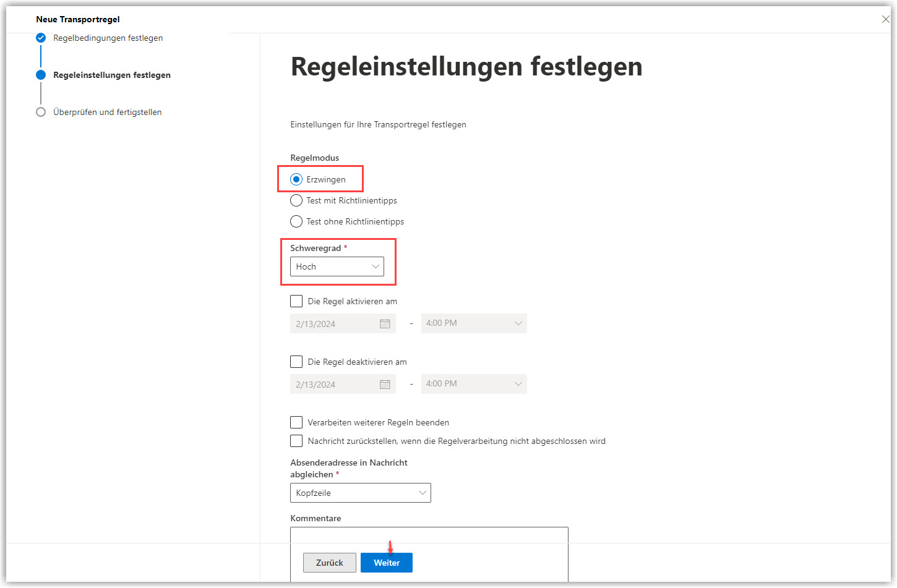
Task: Open Überprüfen und fertigstellen step
Action: click(107, 112)
